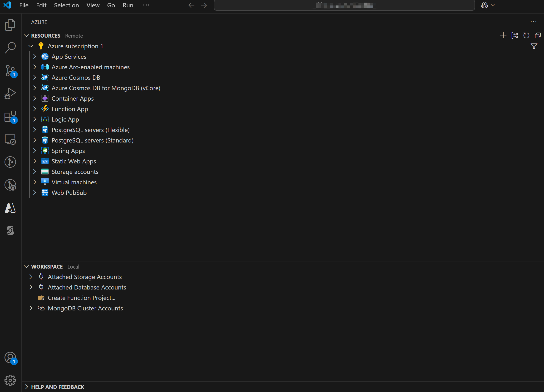The height and width of the screenshot is (392, 544).
Task: Collapse Azure subscription 1 node
Action: tap(31, 46)
